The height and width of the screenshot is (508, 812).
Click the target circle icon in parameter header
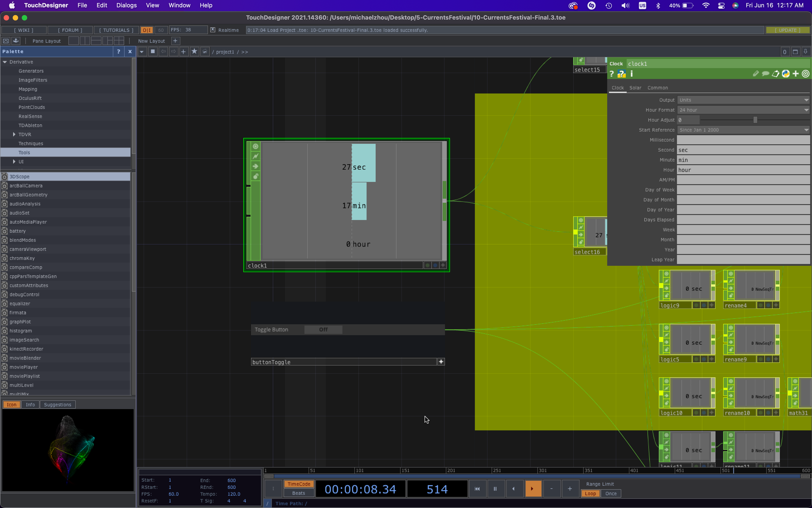click(805, 74)
